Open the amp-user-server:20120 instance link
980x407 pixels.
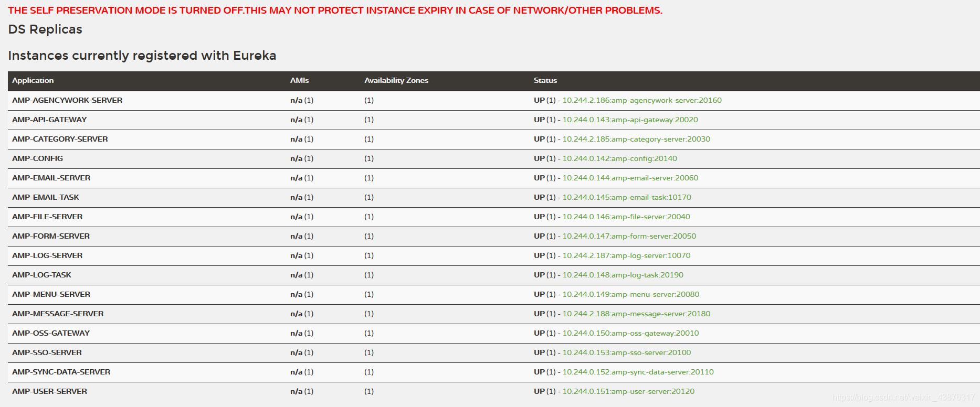point(628,391)
